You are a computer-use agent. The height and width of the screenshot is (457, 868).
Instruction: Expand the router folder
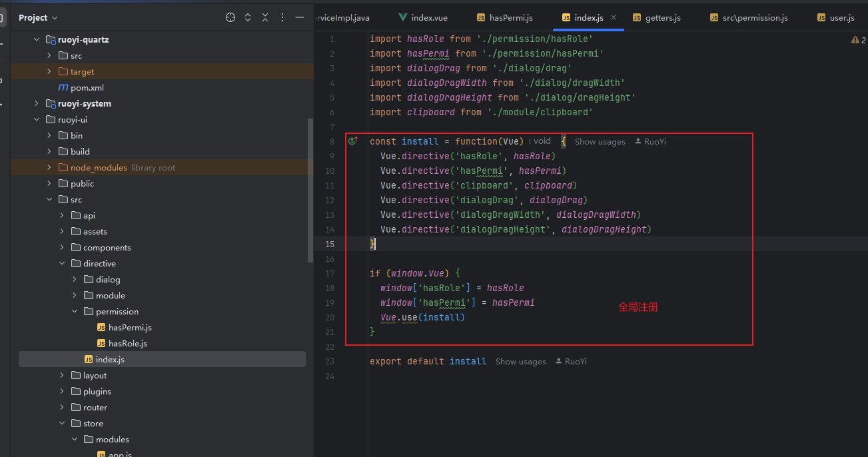coord(62,407)
